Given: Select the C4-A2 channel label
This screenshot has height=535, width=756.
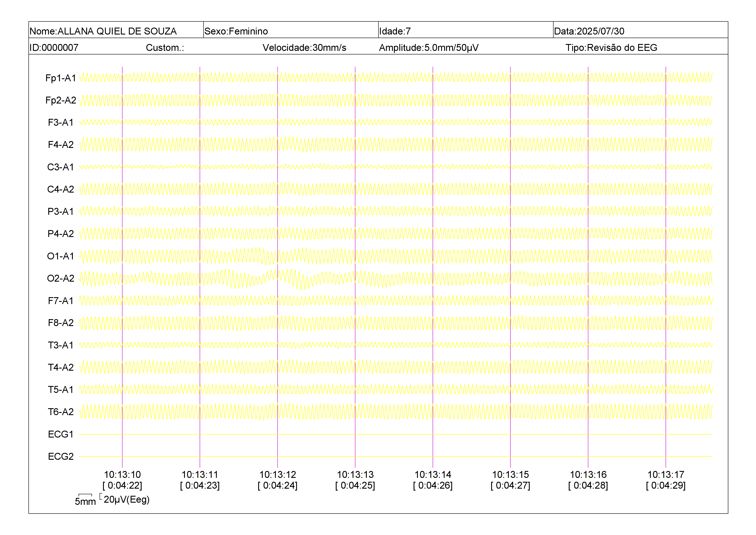Looking at the screenshot, I should (x=61, y=189).
